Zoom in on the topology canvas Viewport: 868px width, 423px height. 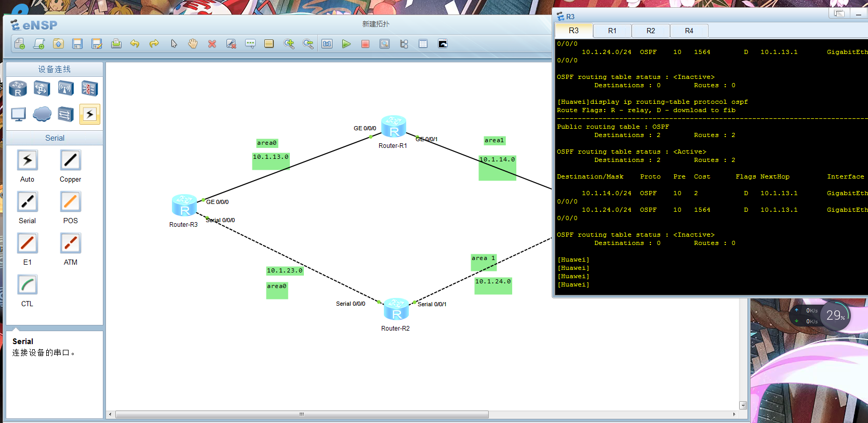pos(289,44)
